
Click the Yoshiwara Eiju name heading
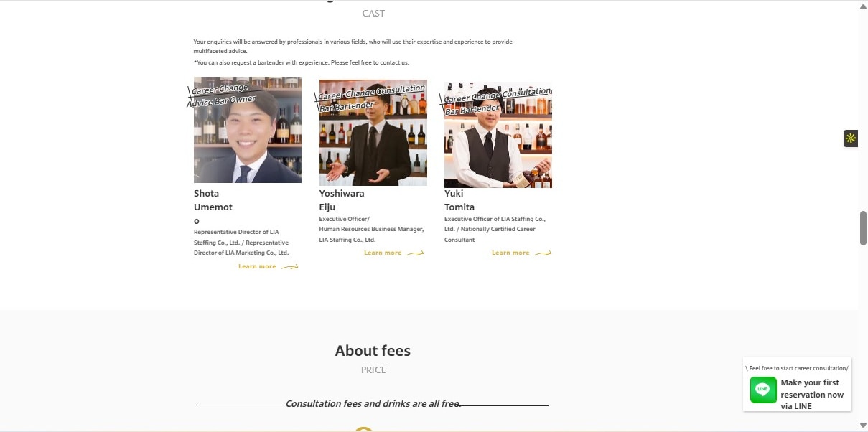342,200
